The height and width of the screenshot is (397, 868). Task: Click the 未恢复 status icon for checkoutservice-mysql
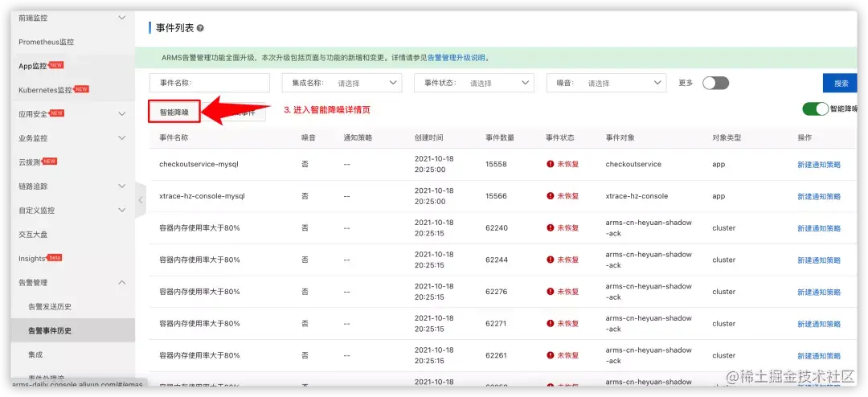551,165
